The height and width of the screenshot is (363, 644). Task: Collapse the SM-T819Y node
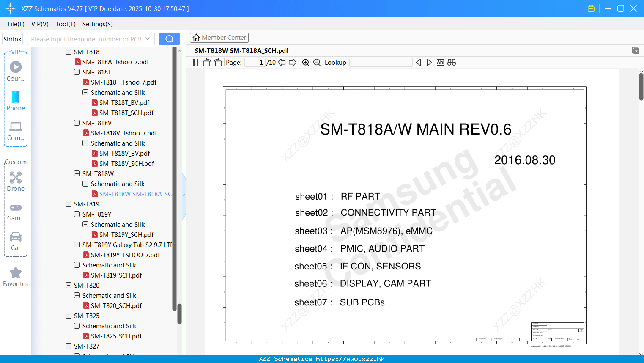point(77,214)
